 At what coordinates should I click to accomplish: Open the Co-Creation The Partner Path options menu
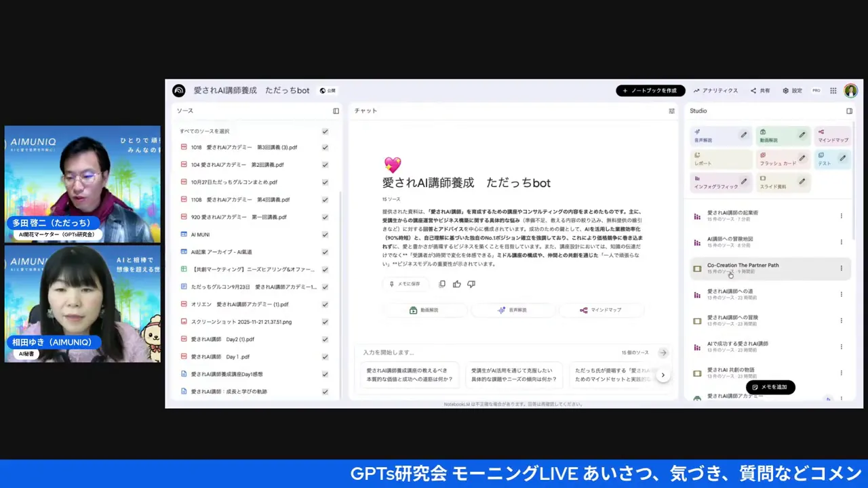pos(841,268)
